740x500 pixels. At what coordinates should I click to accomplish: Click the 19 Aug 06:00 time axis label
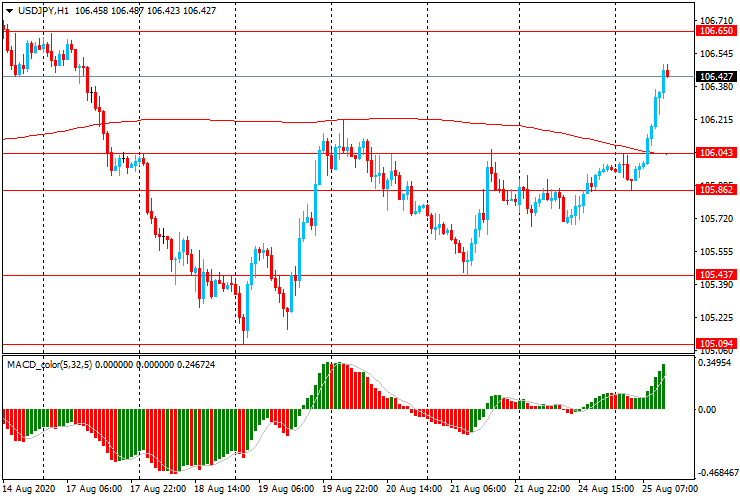pos(286,488)
